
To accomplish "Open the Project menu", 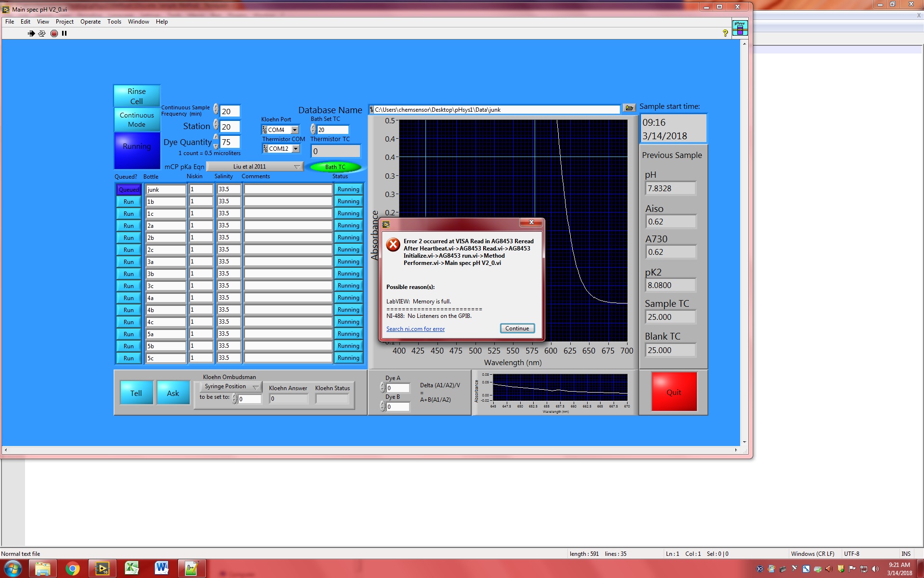I will pos(64,22).
